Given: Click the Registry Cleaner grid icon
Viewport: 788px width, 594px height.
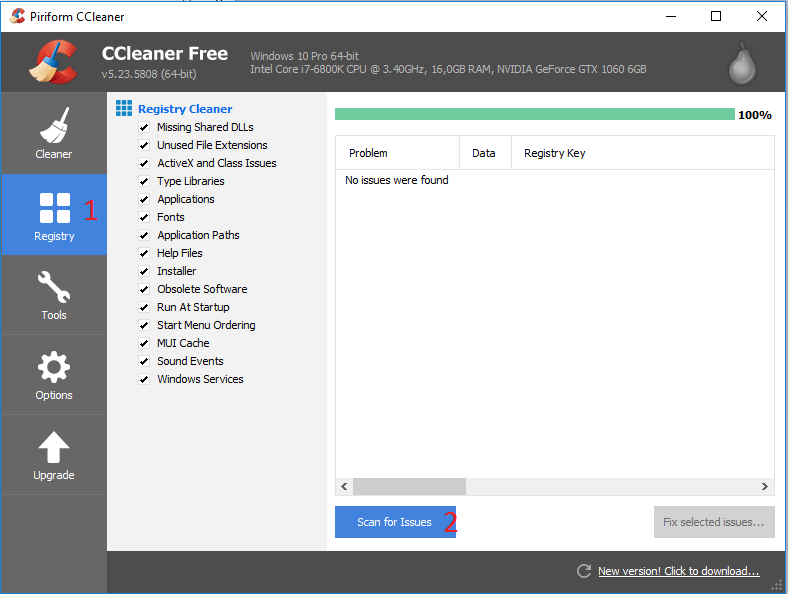Looking at the screenshot, I should 124,108.
